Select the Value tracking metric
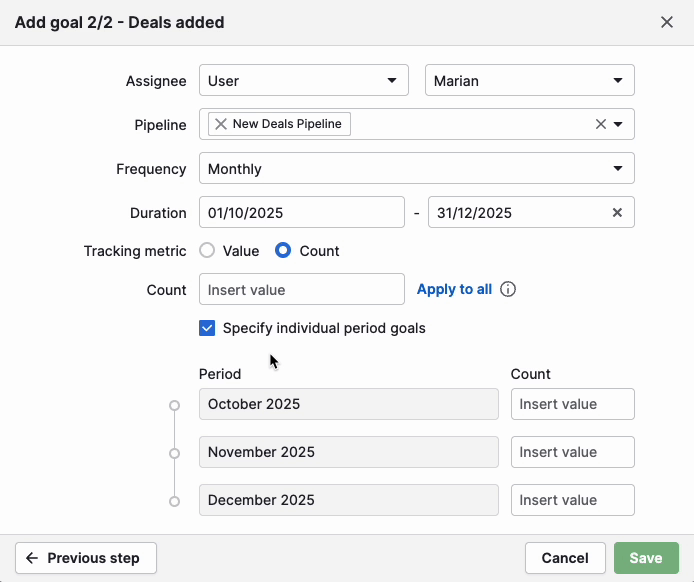Screen dimensions: 694x582 coord(208,251)
